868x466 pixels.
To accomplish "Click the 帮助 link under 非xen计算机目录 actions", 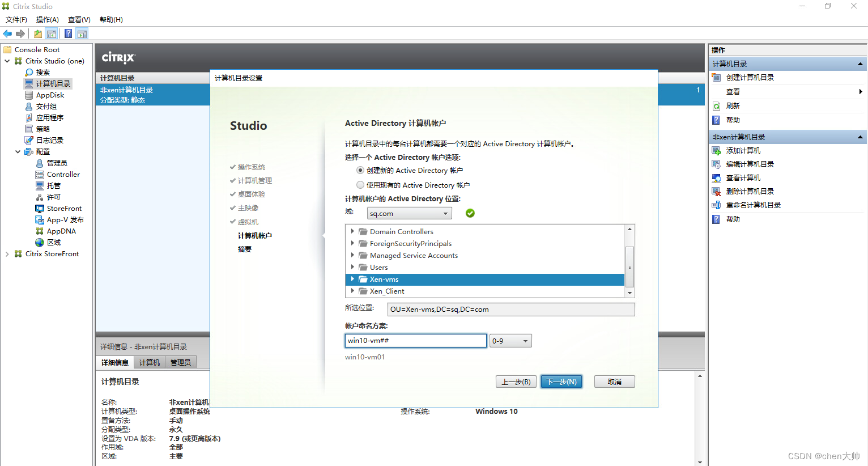I will coord(733,219).
